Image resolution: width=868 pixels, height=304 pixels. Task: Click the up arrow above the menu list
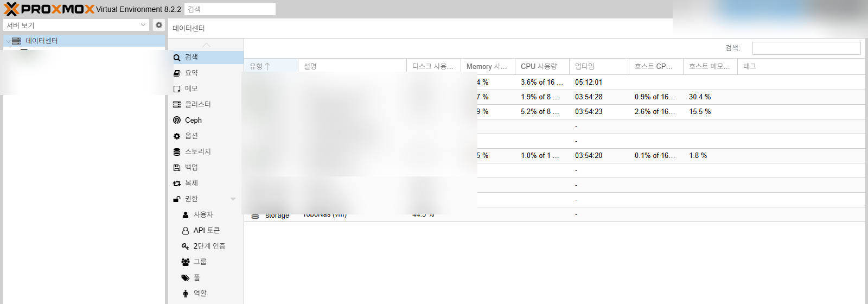click(206, 45)
